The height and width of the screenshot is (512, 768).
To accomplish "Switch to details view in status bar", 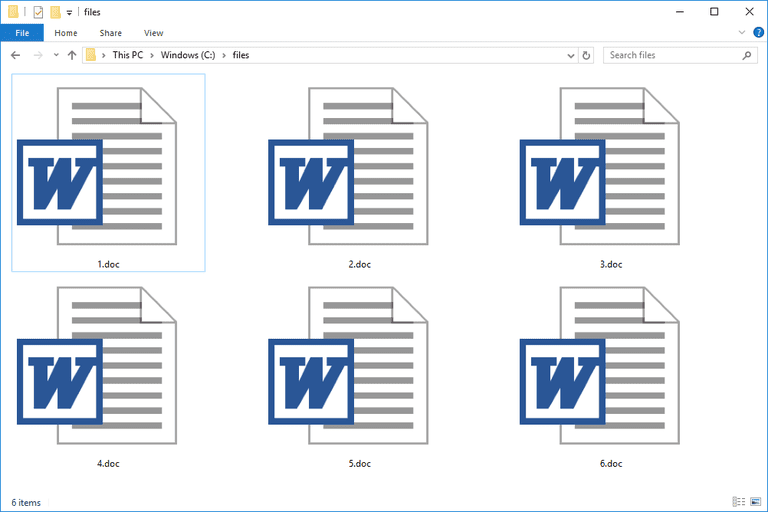I will click(x=739, y=502).
